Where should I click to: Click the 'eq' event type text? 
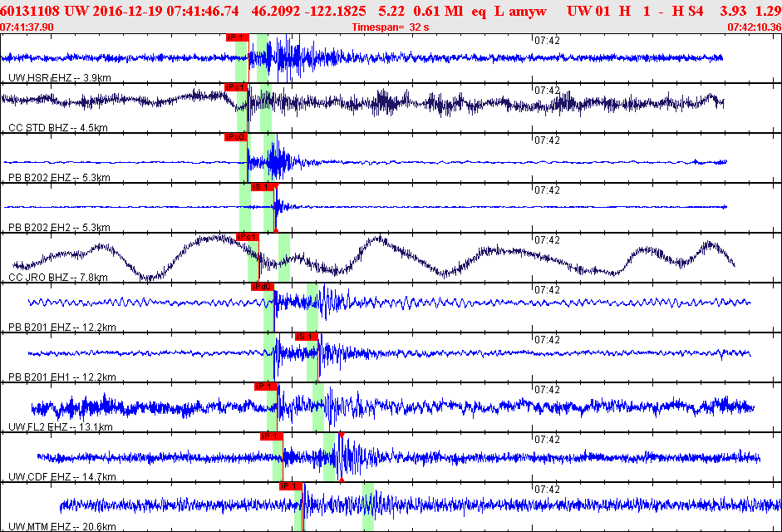479,12
